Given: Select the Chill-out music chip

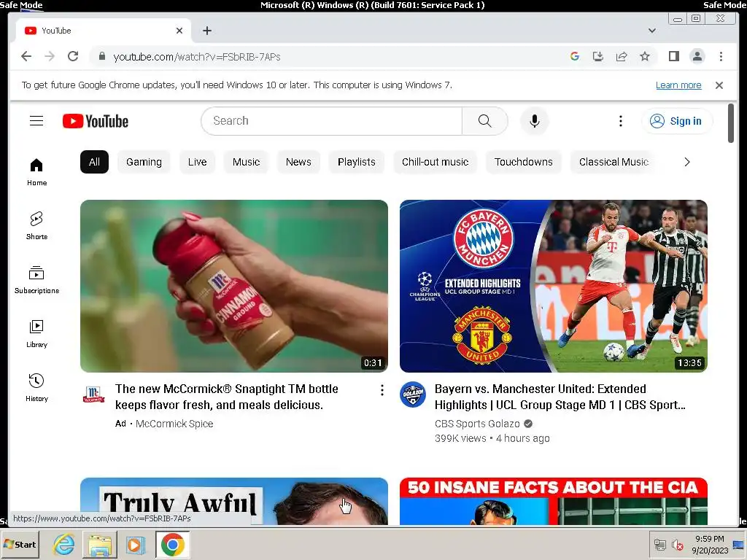Looking at the screenshot, I should [x=435, y=162].
